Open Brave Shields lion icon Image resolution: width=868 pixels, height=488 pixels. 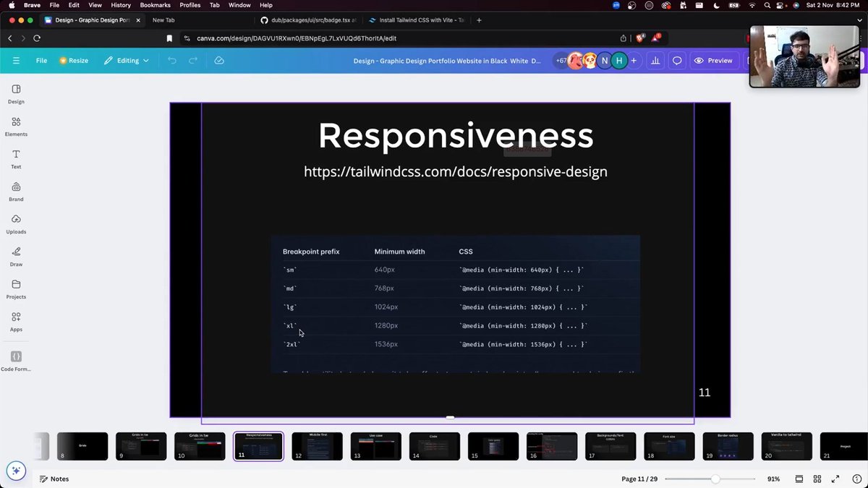[640, 38]
